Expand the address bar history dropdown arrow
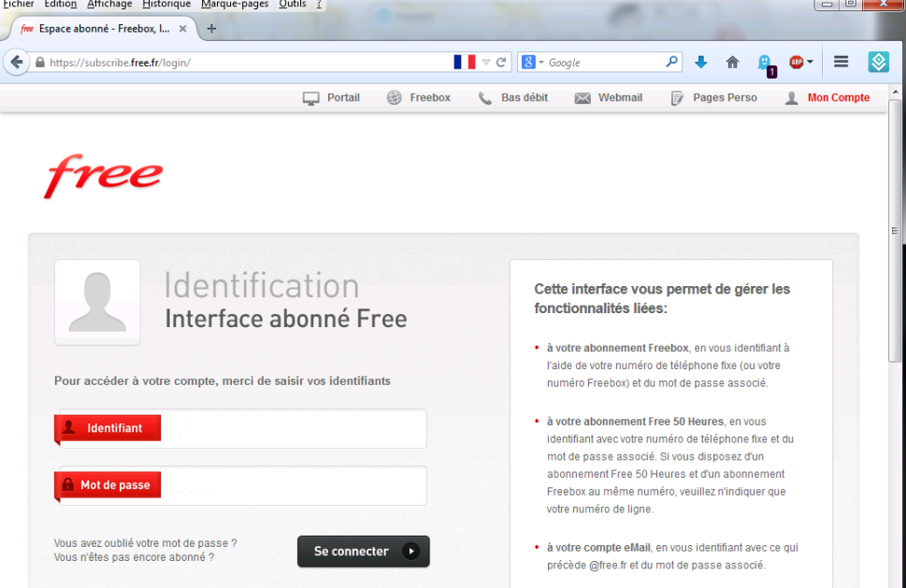This screenshot has width=906, height=588. coord(486,63)
